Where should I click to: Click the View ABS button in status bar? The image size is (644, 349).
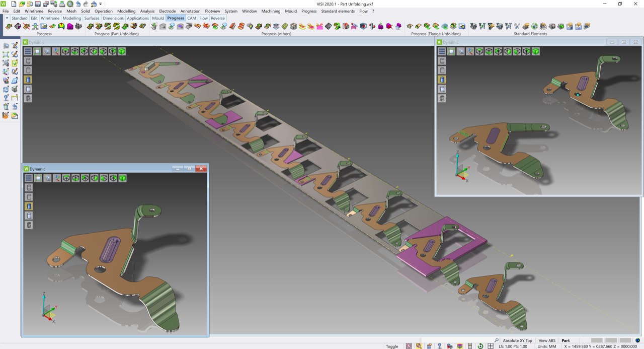coord(547,340)
